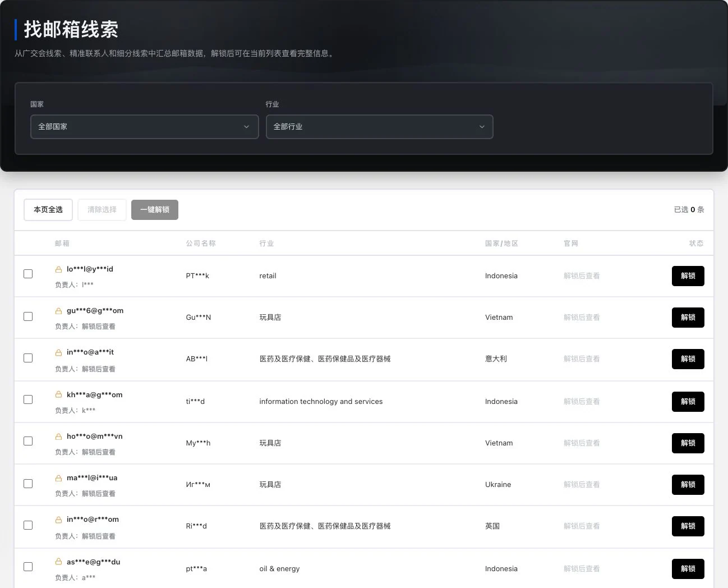Click the 英国 country cell

point(492,526)
